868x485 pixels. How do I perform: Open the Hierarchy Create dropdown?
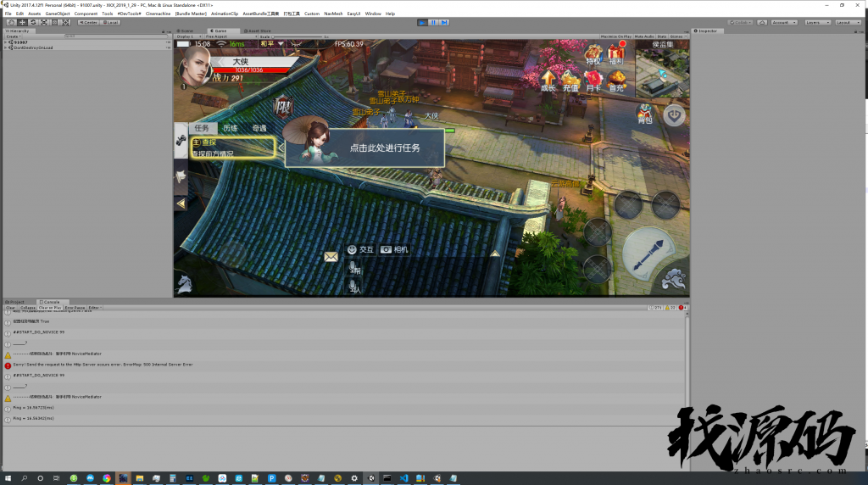(13, 36)
